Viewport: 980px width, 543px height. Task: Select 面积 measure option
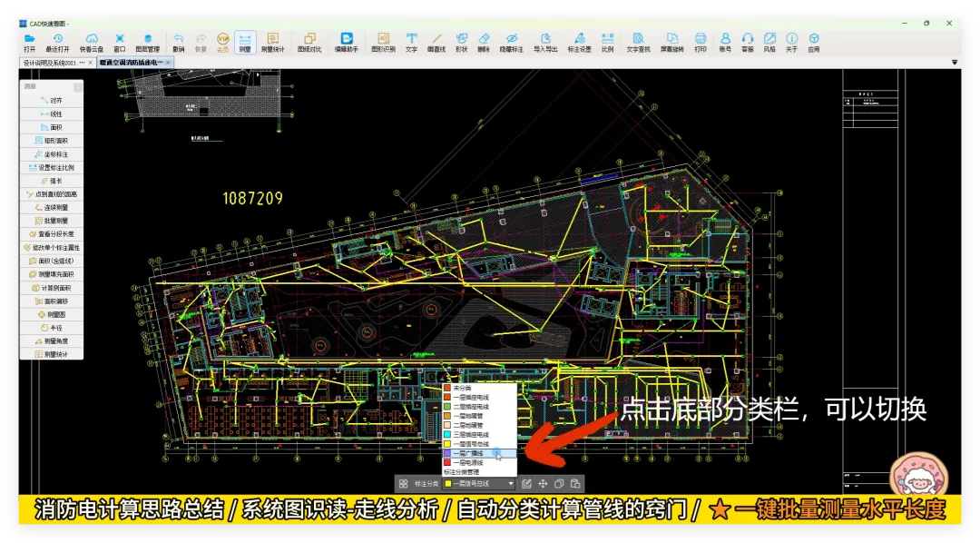click(x=51, y=127)
